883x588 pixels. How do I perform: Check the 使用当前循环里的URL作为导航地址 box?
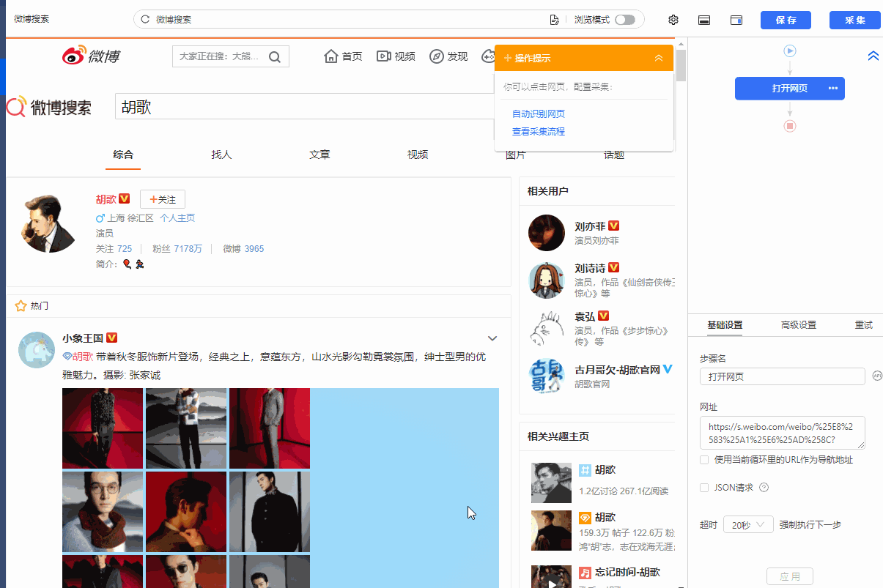click(704, 460)
